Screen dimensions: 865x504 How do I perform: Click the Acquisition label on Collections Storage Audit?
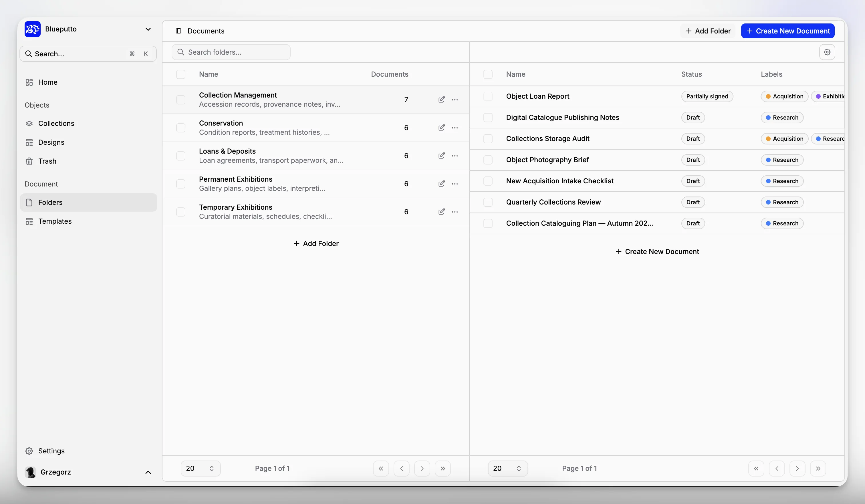[784, 139]
